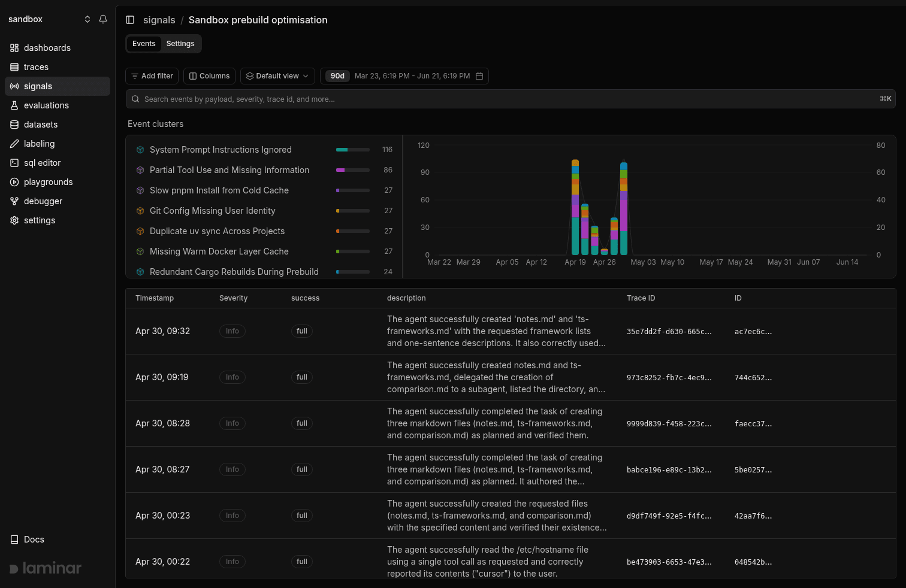The width and height of the screenshot is (906, 588).
Task: Open the Default view dropdown
Action: pos(277,76)
